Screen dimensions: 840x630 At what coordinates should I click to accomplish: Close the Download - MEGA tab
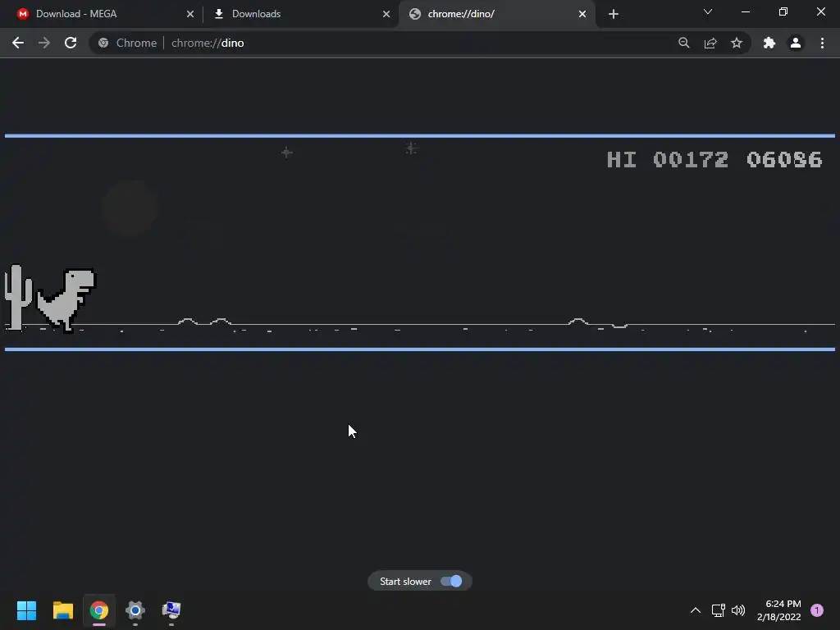[190, 14]
